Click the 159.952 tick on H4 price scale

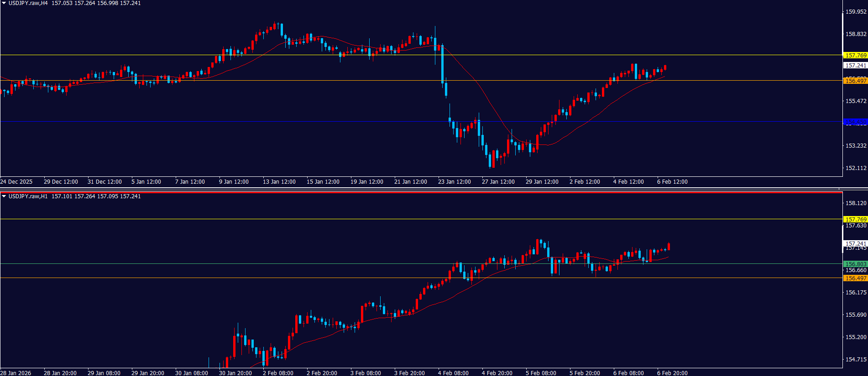(856, 12)
